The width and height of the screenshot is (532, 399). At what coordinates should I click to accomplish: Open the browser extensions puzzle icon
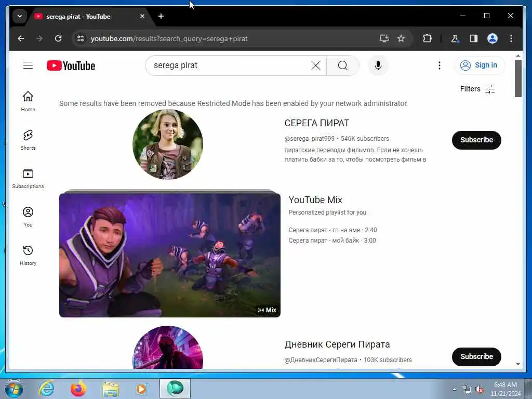coord(427,38)
